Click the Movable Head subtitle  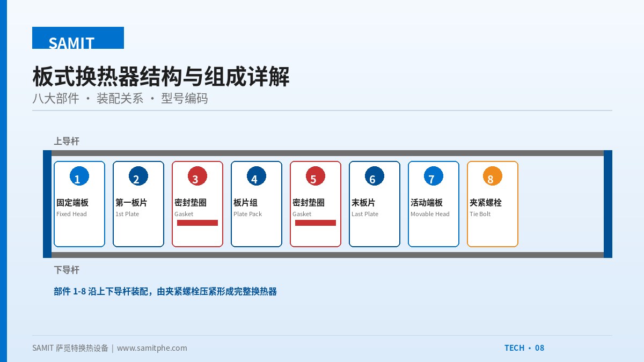430,214
